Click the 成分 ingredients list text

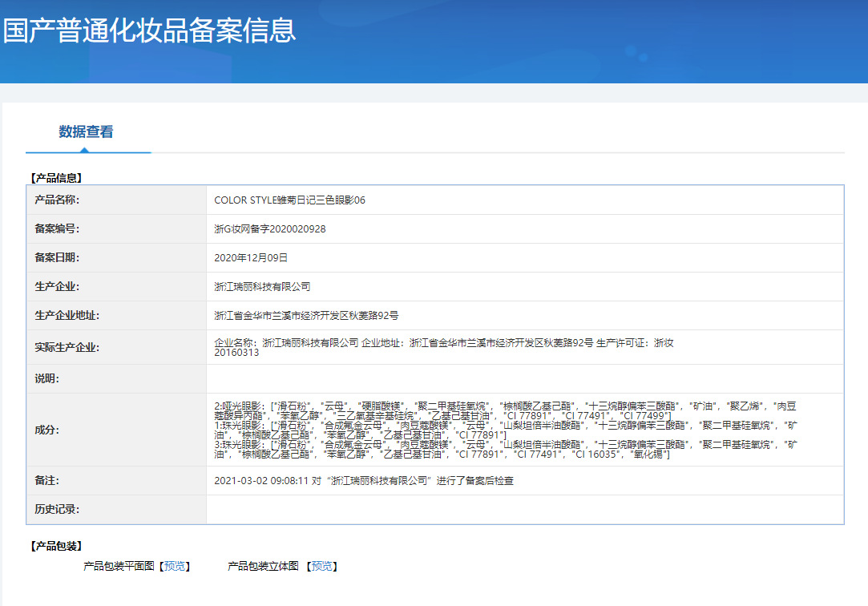pos(506,430)
